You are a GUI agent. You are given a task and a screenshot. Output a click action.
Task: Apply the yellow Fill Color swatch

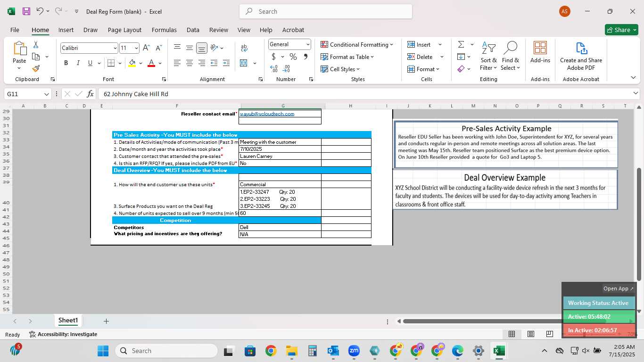point(132,63)
